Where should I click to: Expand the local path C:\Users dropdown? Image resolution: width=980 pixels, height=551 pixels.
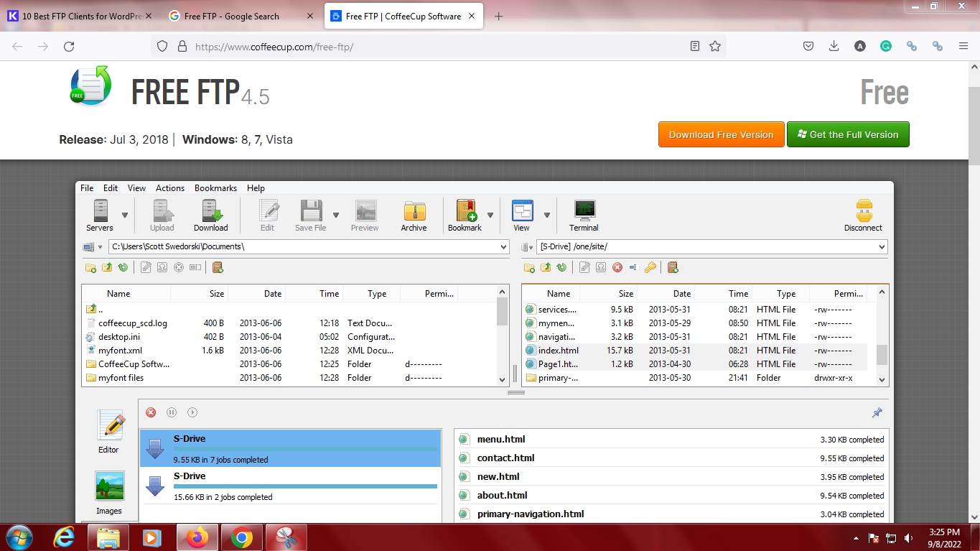503,247
